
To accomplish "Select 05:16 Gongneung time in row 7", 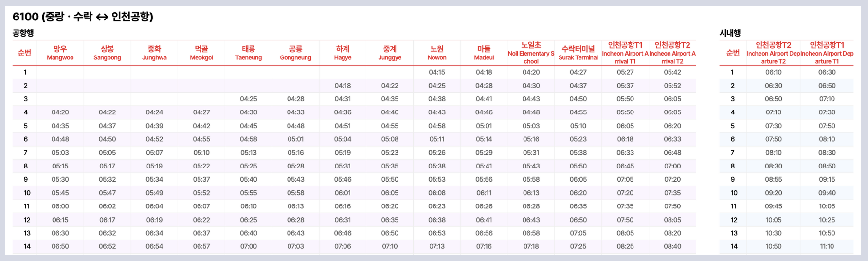I will point(296,153).
